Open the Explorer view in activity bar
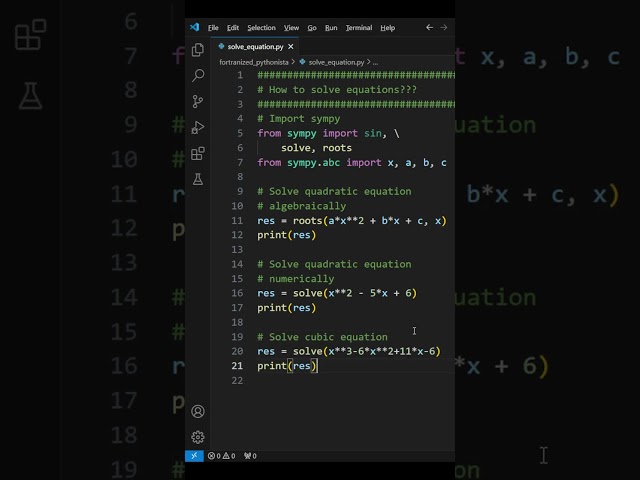Screen dimensions: 640x480 click(198, 50)
